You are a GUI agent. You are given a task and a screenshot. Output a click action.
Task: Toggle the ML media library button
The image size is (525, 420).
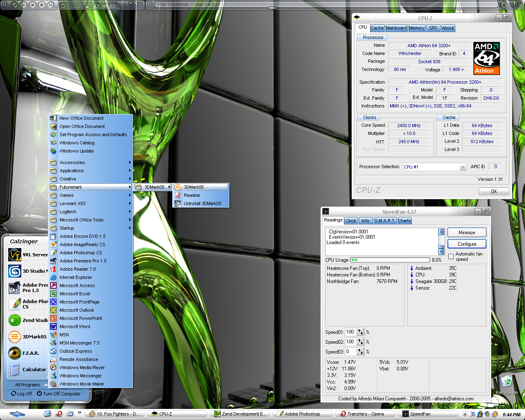click(112, 6)
